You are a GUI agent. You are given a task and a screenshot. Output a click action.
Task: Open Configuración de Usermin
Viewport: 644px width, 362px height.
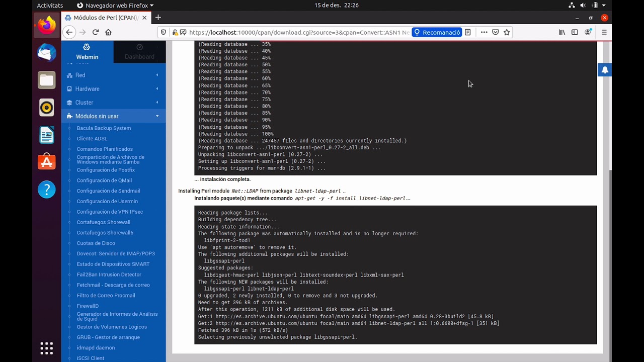pos(107,202)
